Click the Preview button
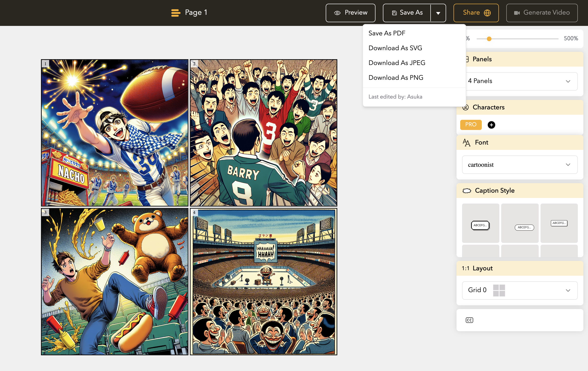Viewport: 588px width, 371px height. [350, 13]
